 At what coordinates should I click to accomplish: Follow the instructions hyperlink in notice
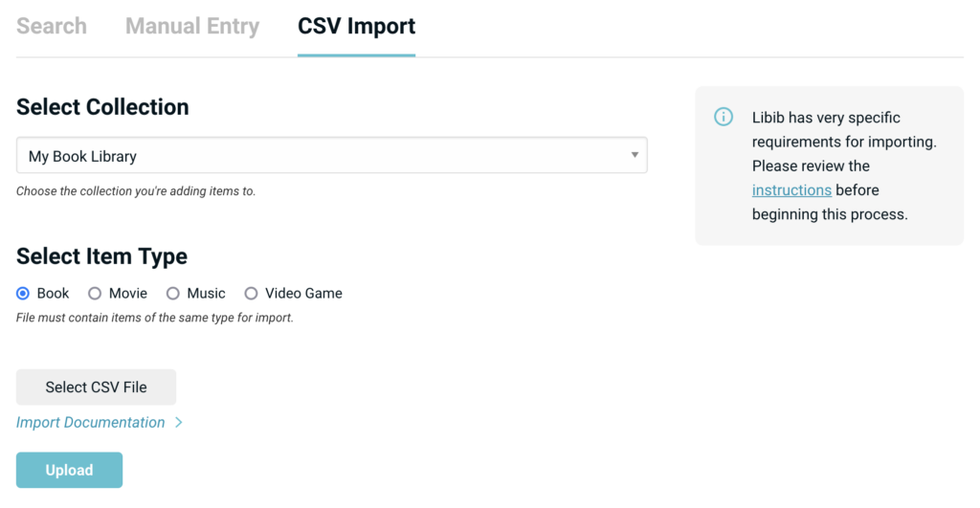coord(791,190)
